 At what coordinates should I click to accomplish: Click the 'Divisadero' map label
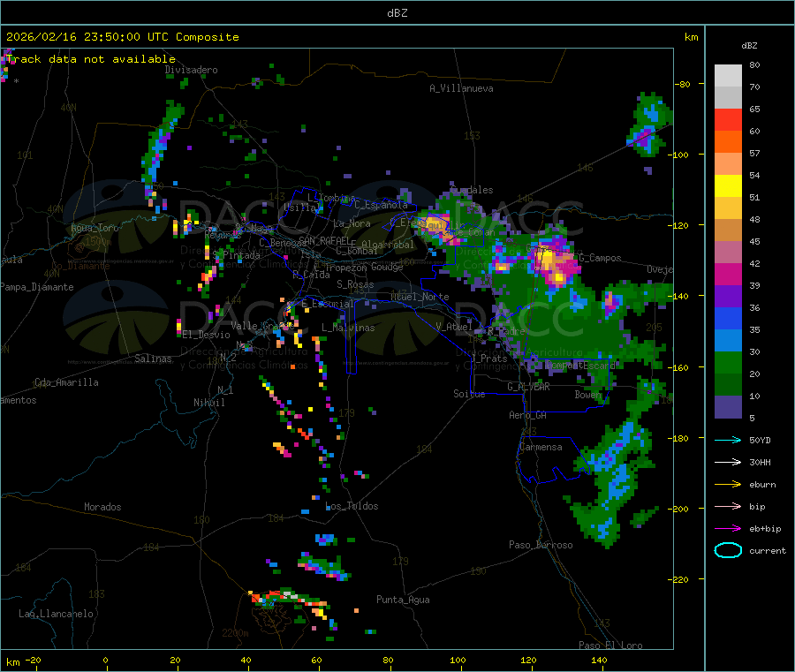coord(191,70)
